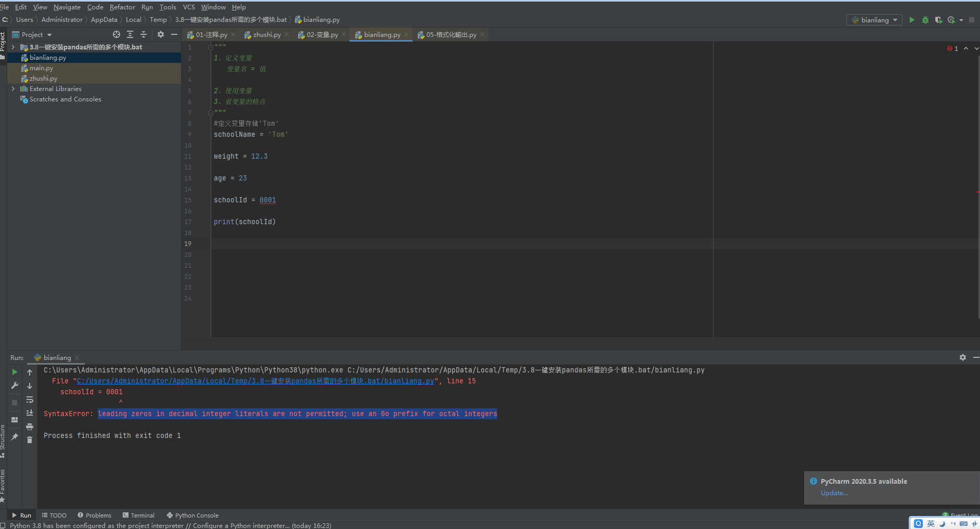
Task: Toggle soft-wrap in the Run console
Action: pos(30,399)
